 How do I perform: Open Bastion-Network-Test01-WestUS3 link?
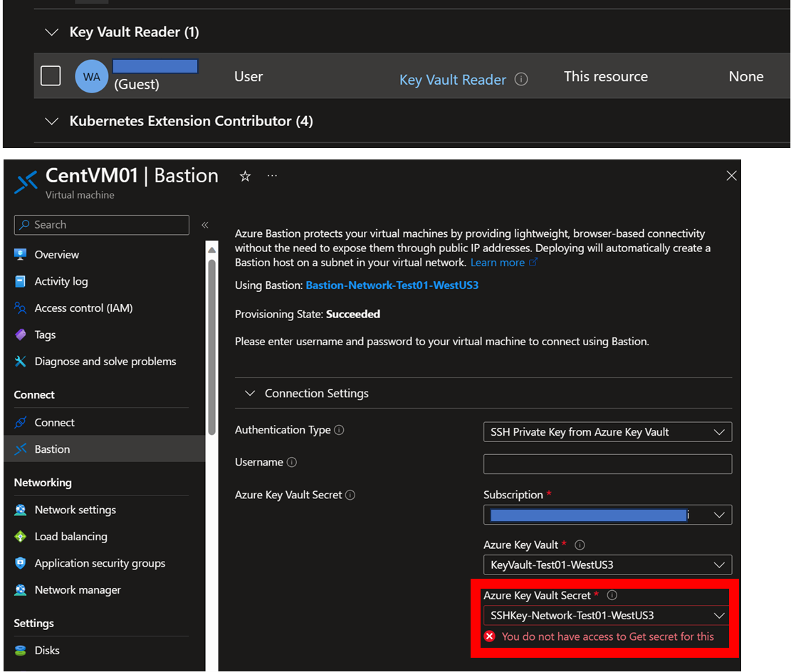(392, 285)
